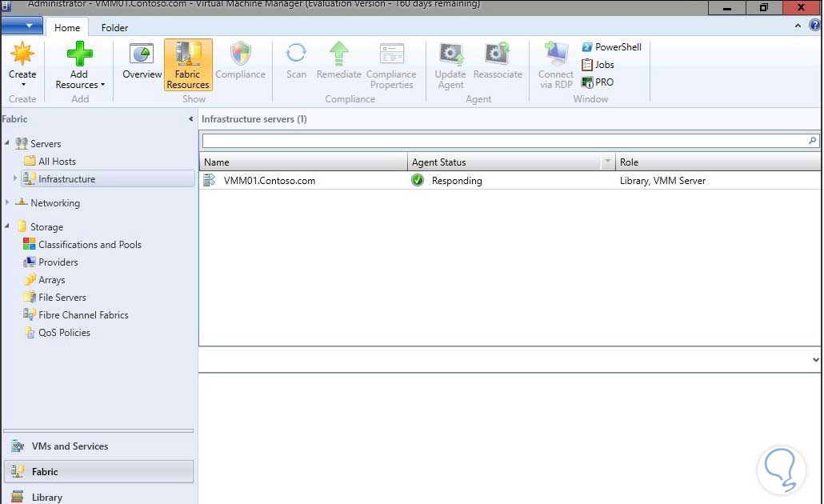The image size is (824, 504).
Task: Open the Overview view
Action: [x=142, y=61]
